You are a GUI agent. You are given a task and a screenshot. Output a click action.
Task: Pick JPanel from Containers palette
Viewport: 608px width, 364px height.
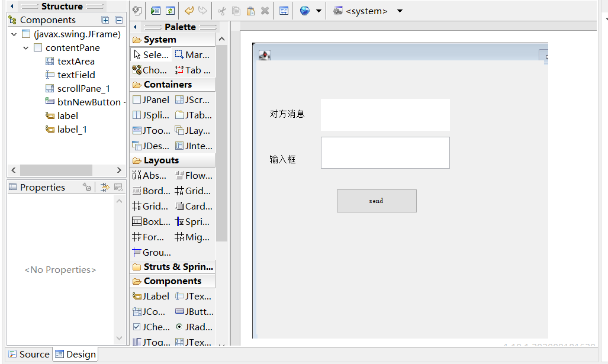coord(151,99)
